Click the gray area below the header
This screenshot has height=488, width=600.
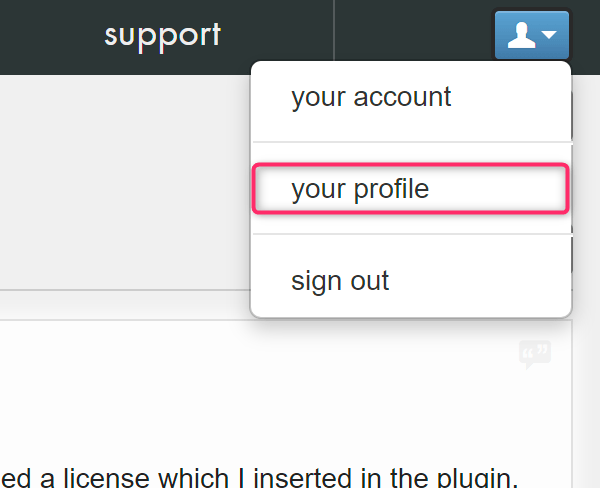(x=122, y=180)
